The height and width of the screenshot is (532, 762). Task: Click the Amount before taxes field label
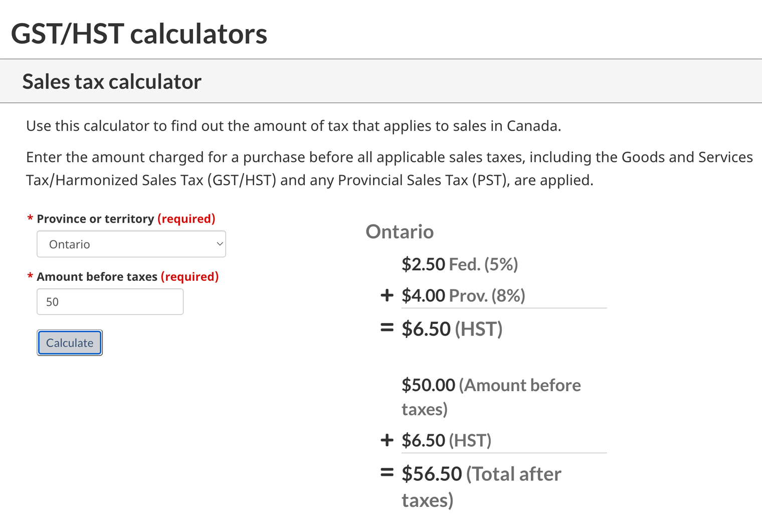[97, 277]
